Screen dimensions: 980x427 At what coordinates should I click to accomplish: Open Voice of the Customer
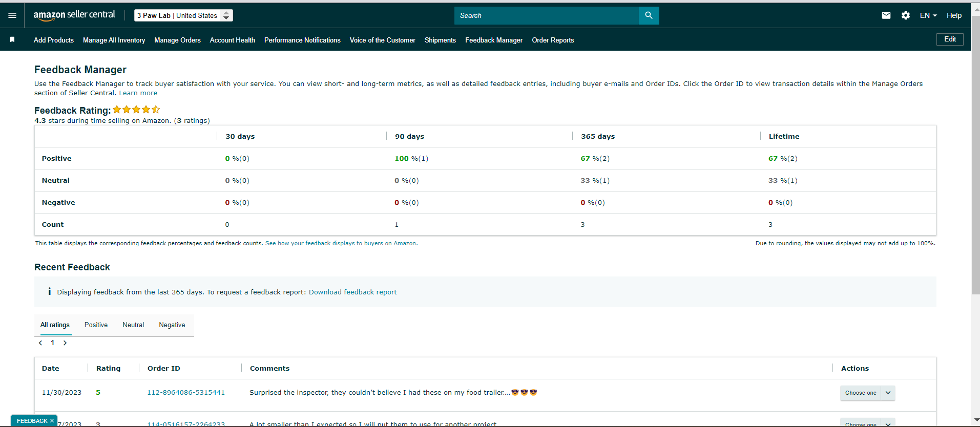click(x=382, y=40)
